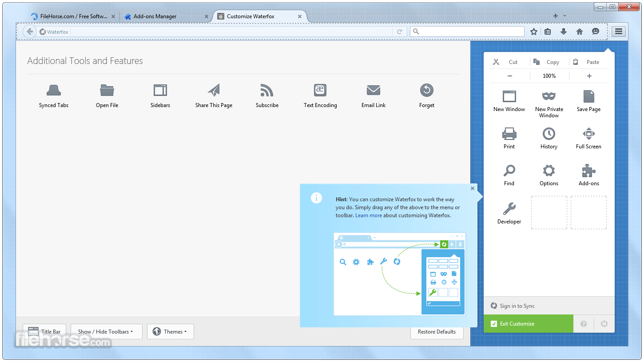Expand the list all tabs arrow

click(x=565, y=16)
